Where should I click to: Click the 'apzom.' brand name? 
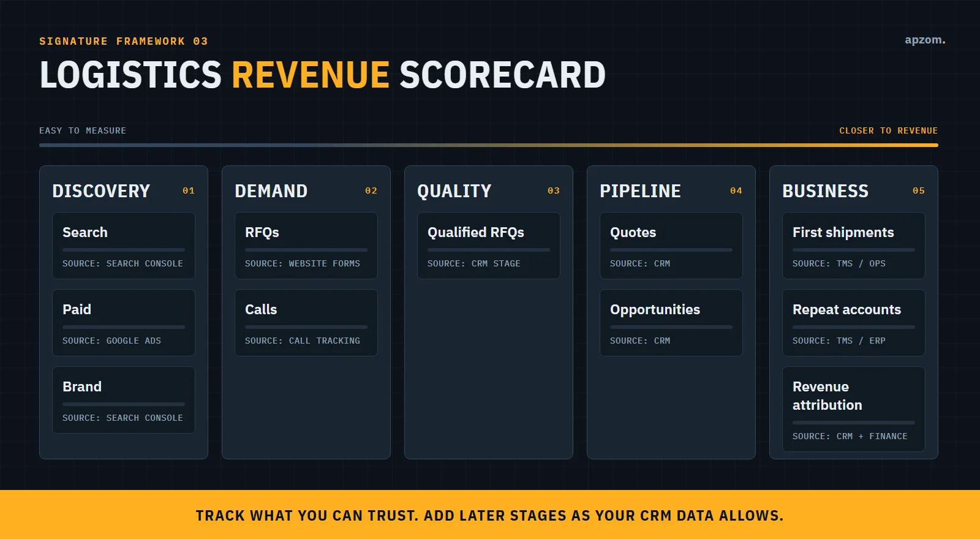[925, 40]
